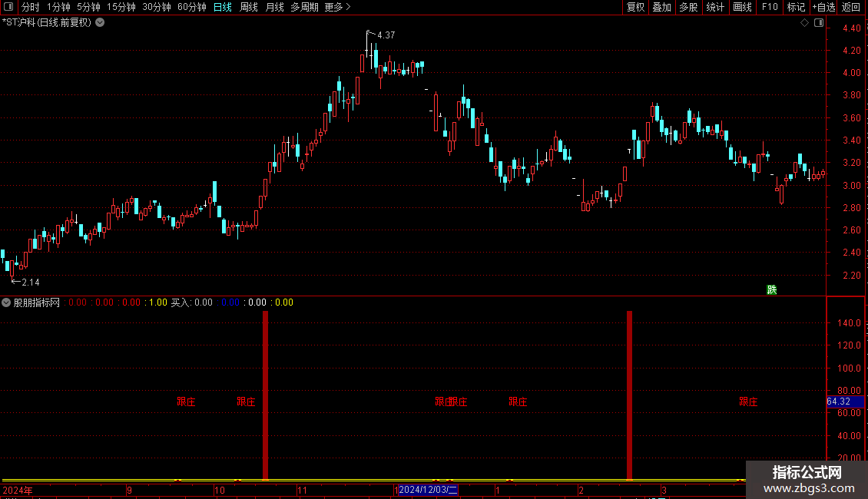Image resolution: width=868 pixels, height=499 pixels.
Task: Click the 64.32 indicator value box
Action: click(x=845, y=402)
